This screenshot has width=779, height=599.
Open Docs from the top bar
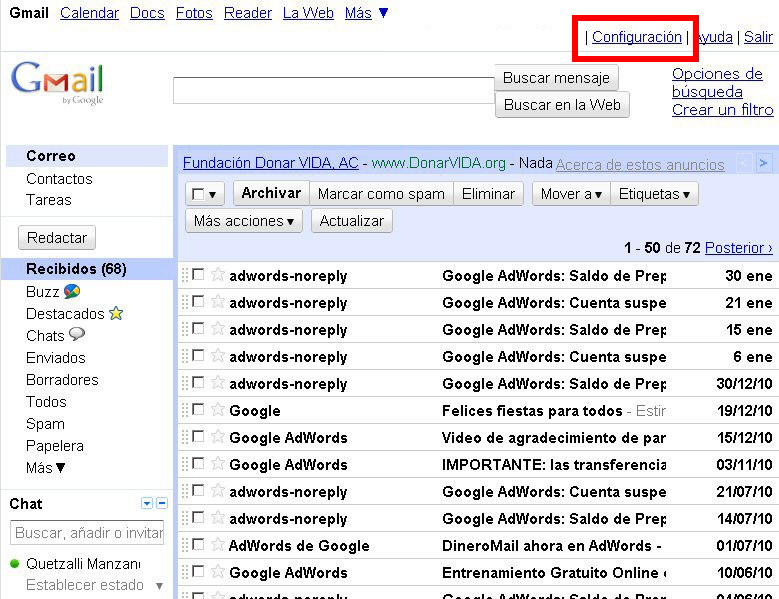tap(147, 13)
